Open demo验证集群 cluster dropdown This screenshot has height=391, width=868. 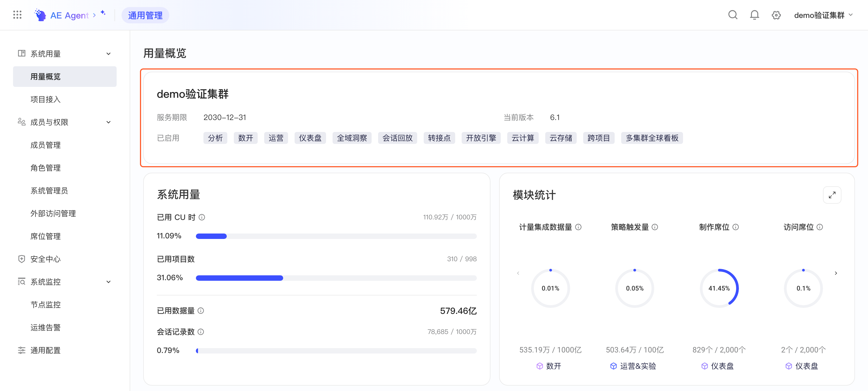coord(823,15)
